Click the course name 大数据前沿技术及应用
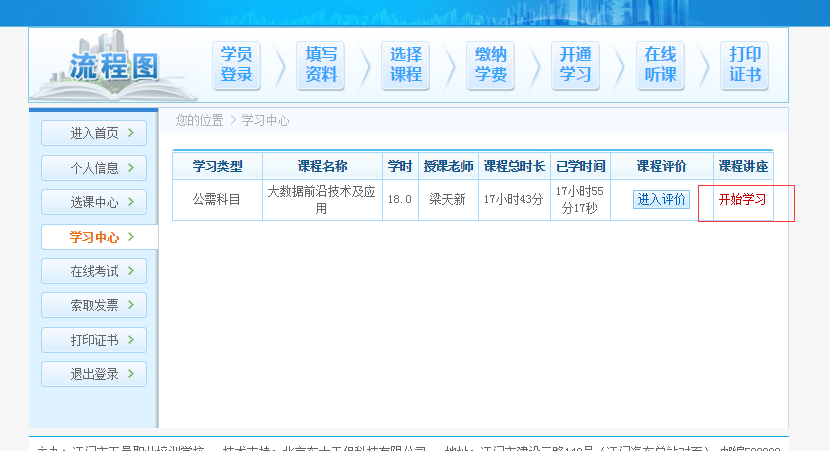 point(321,199)
